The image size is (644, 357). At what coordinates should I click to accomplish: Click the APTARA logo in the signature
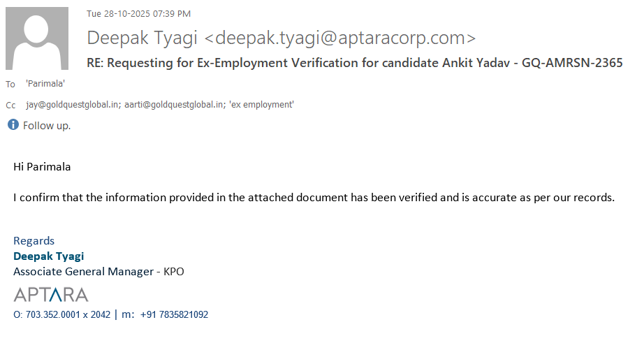tap(51, 294)
